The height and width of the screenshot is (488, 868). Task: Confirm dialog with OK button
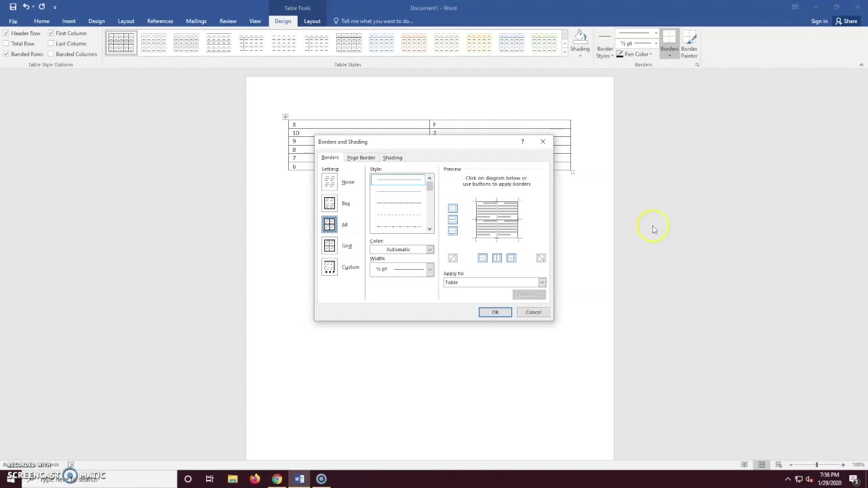(x=495, y=312)
